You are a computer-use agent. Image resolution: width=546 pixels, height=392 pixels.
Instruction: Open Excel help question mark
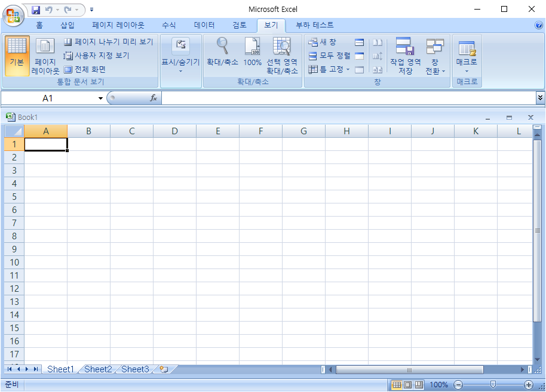(x=538, y=25)
